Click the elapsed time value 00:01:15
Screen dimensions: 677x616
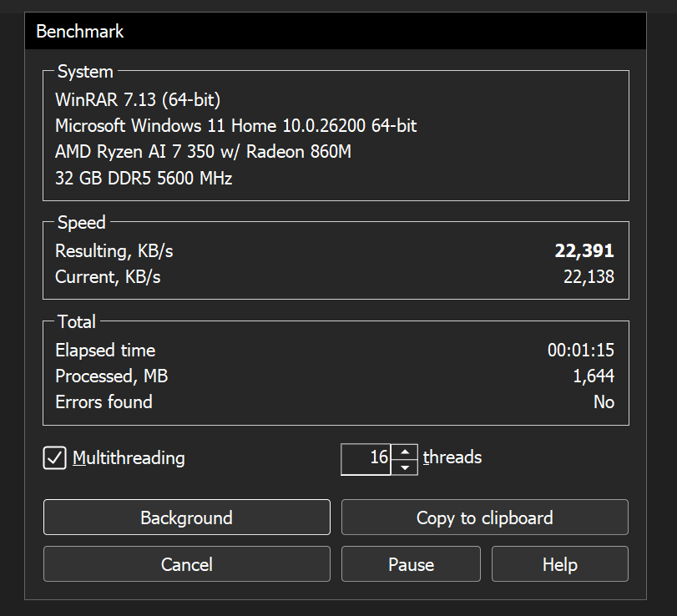[581, 351]
